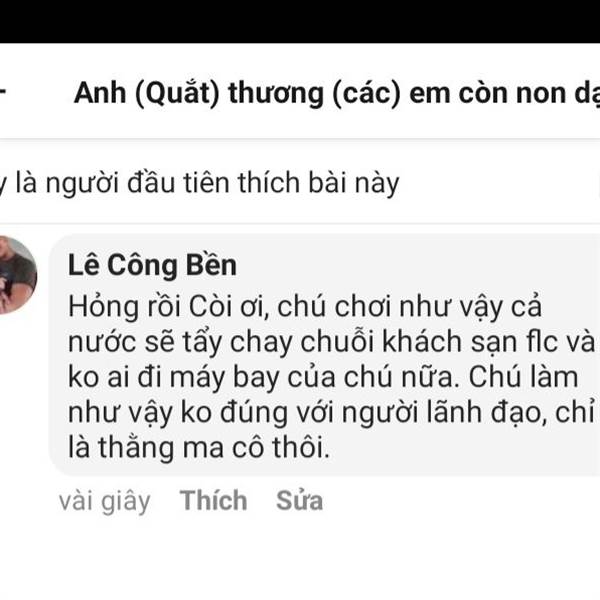Viewport: 600px width, 600px height.
Task: Tap the 'vài giây' timestamp
Action: [x=105, y=501]
